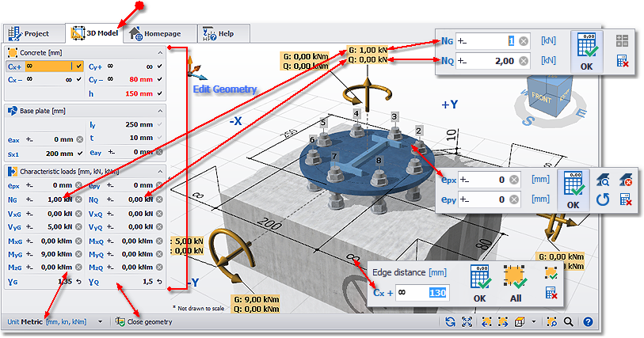Click OK in the Edge distance popup

(x=480, y=283)
